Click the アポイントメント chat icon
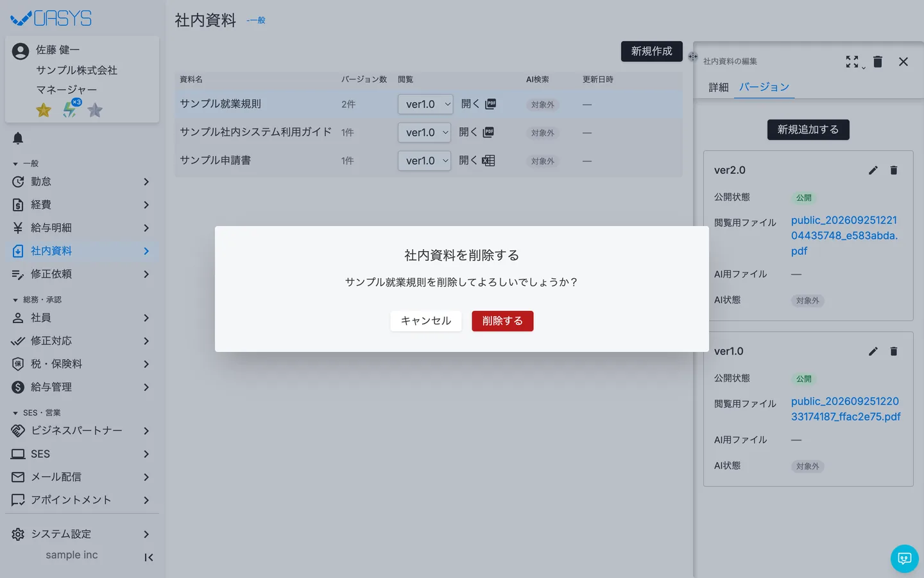The image size is (924, 578). [18, 500]
